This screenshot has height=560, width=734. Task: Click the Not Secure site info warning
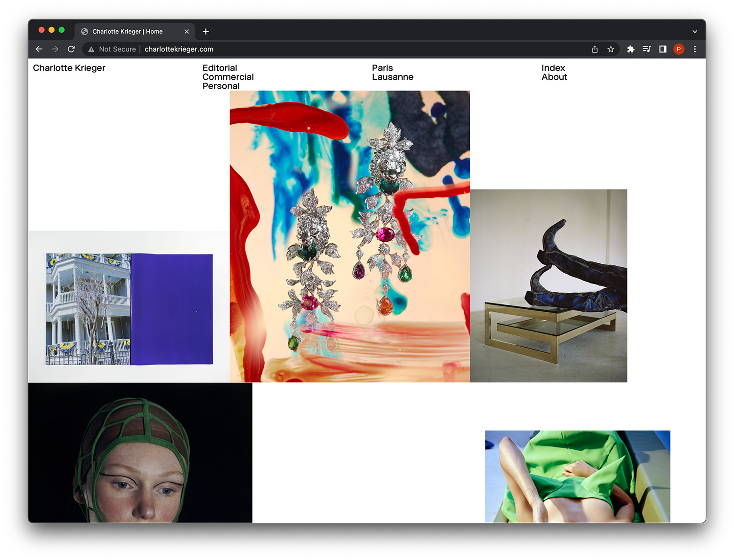(112, 49)
